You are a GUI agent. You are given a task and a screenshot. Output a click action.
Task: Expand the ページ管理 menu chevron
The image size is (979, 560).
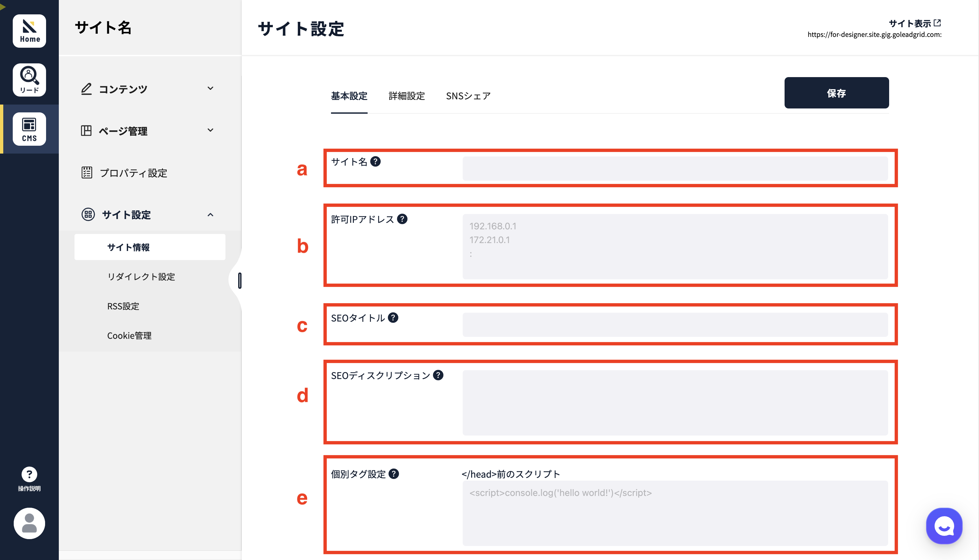210,130
